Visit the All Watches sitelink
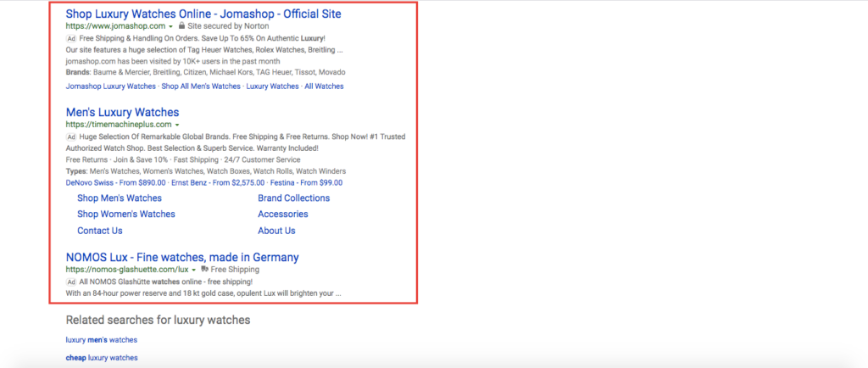 click(x=324, y=86)
